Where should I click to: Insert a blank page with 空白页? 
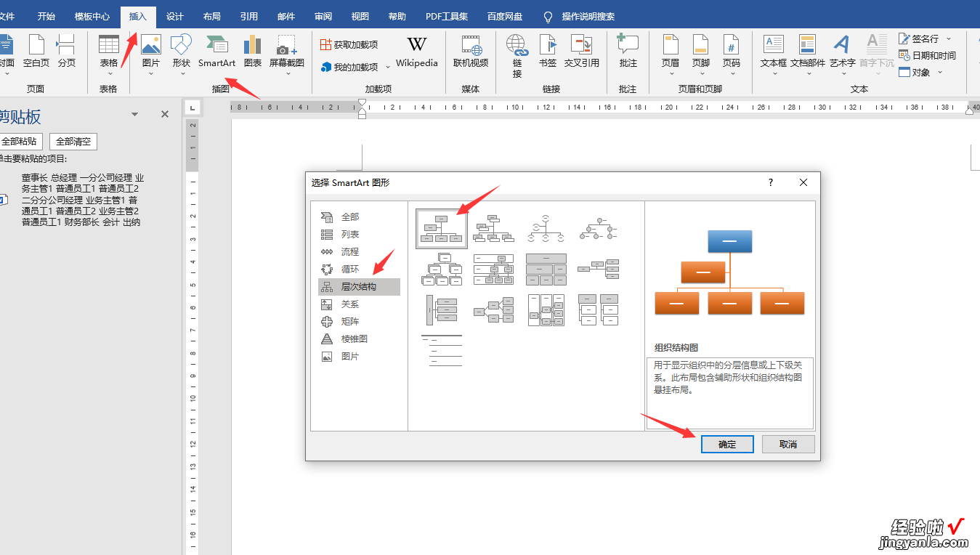pyautogui.click(x=36, y=51)
